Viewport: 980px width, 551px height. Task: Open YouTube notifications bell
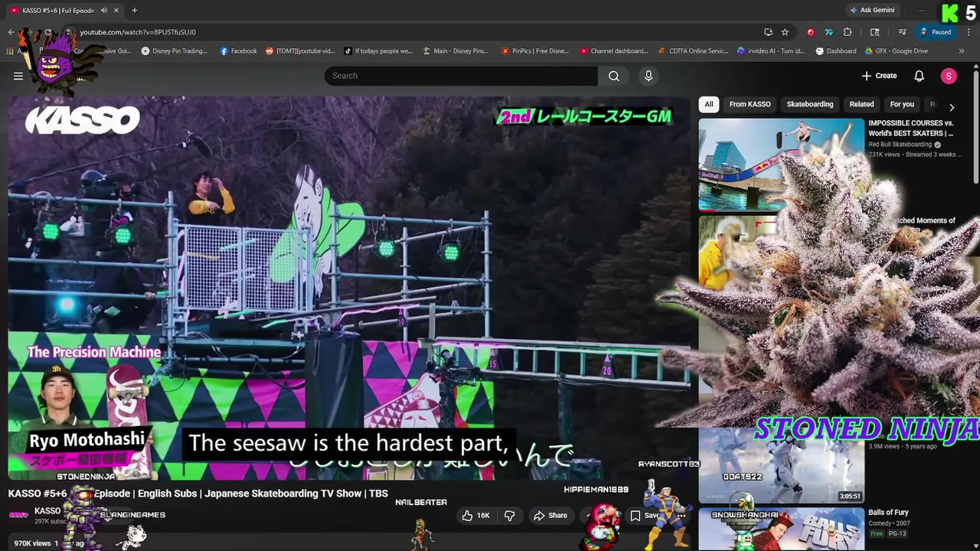click(920, 76)
